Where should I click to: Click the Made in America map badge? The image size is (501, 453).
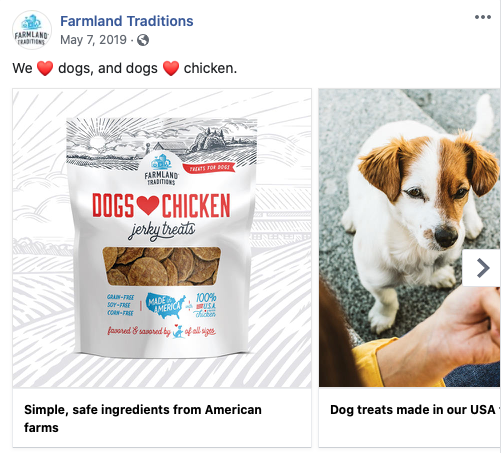[x=166, y=305]
